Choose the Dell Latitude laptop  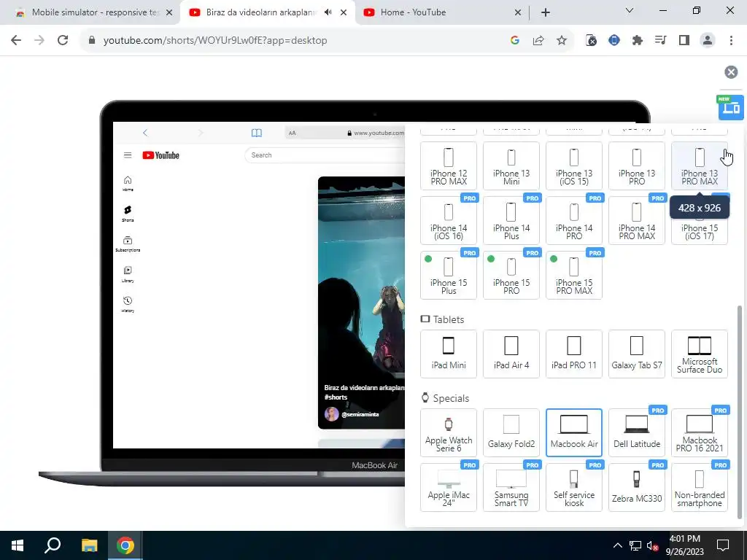(x=636, y=432)
